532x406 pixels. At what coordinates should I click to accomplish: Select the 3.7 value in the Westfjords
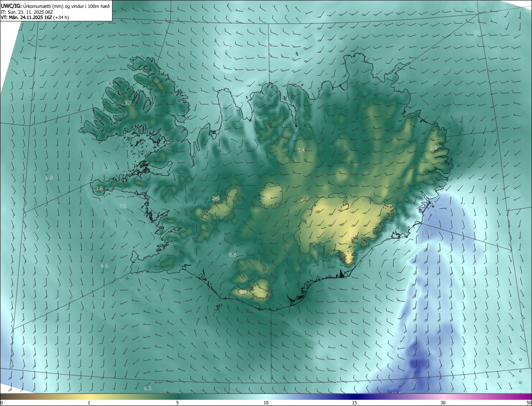[x=128, y=103]
